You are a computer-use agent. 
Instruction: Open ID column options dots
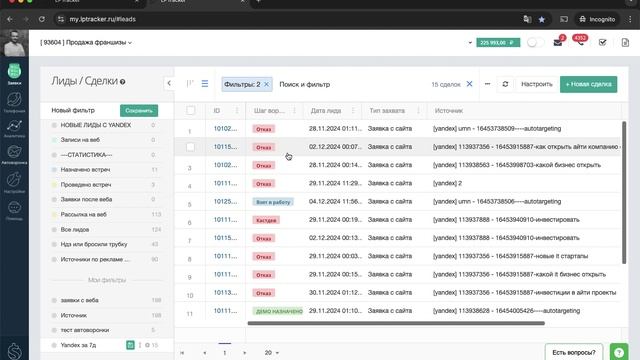pos(237,110)
